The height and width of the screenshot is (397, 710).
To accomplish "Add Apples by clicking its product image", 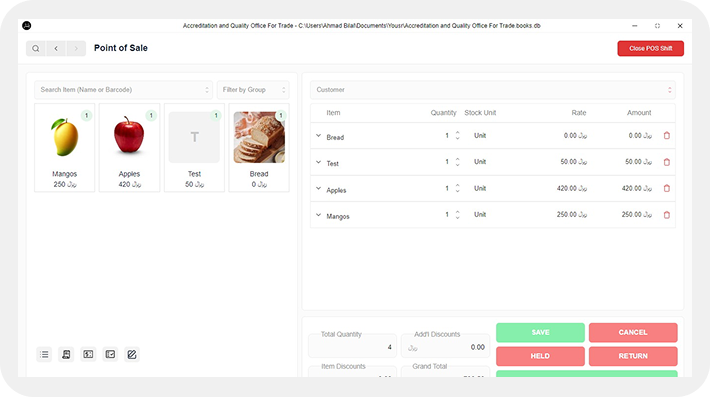I will 129,135.
